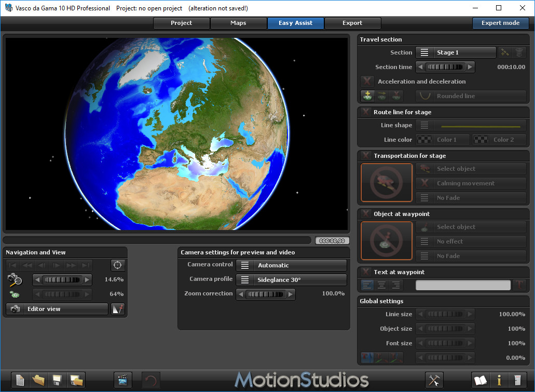
Task: Toggle Text at waypoint checkbox
Action: point(366,272)
